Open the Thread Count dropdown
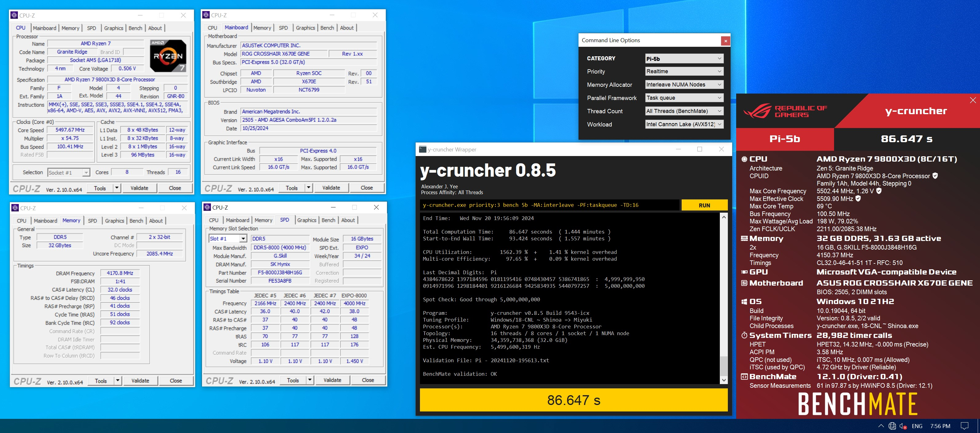 pyautogui.click(x=684, y=111)
